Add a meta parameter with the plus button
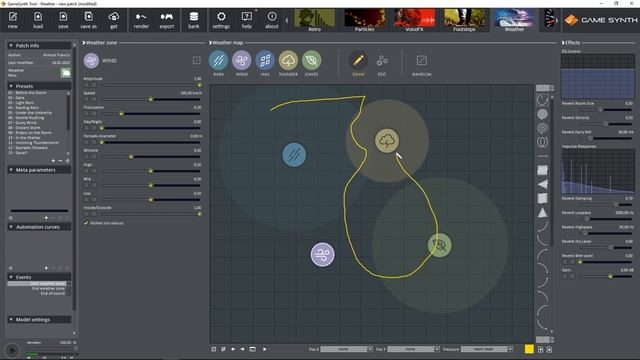 pos(46,218)
